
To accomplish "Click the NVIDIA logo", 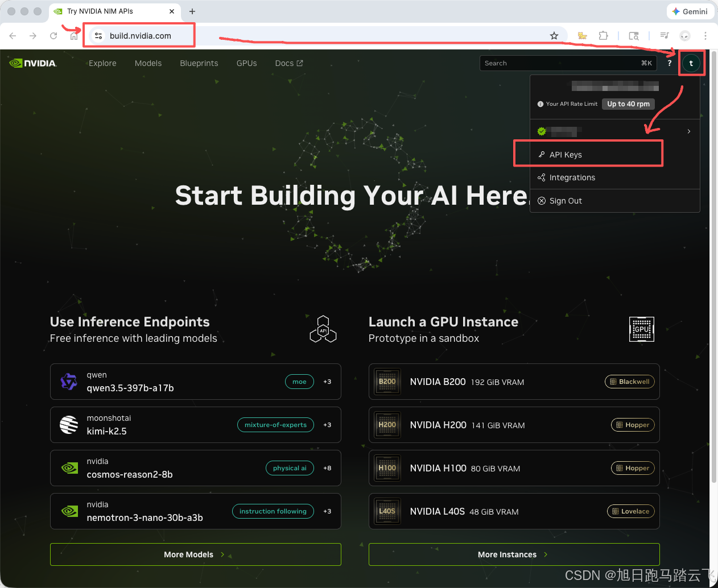I will [x=33, y=63].
